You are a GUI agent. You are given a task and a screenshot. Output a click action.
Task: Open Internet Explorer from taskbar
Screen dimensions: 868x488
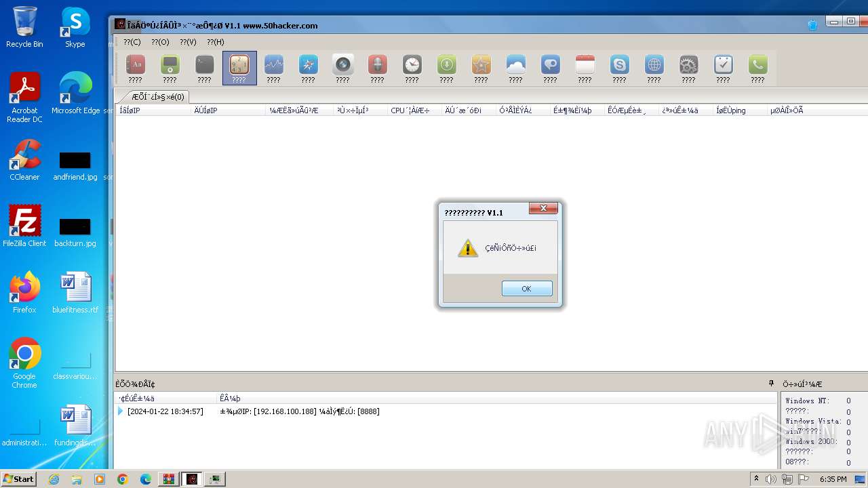tap(54, 479)
